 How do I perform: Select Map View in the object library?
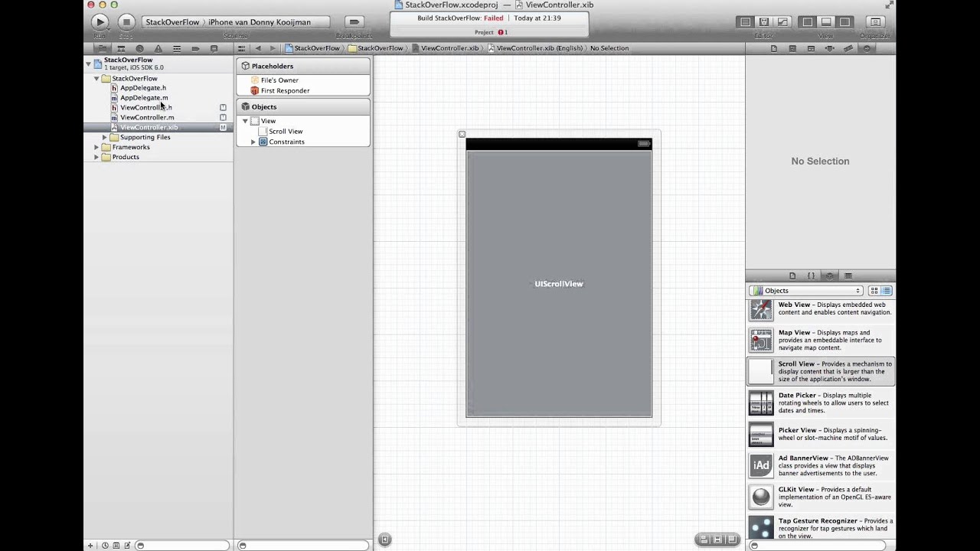(x=820, y=341)
